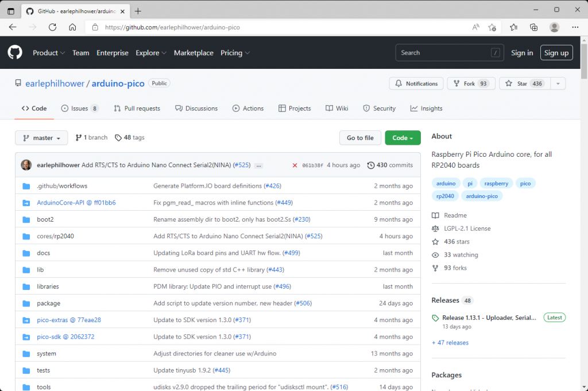Star the arduino-pico repository
588x391 pixels.
pyautogui.click(x=525, y=83)
